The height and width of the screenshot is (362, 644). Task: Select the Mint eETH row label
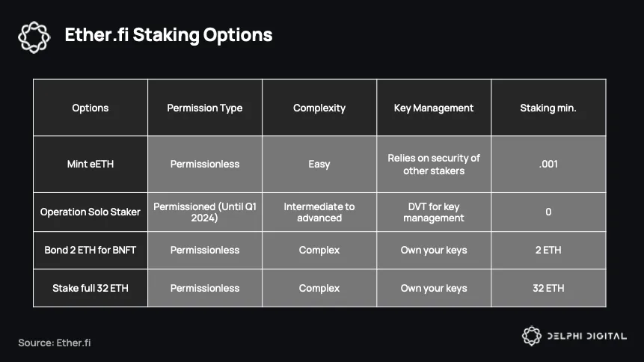91,164
